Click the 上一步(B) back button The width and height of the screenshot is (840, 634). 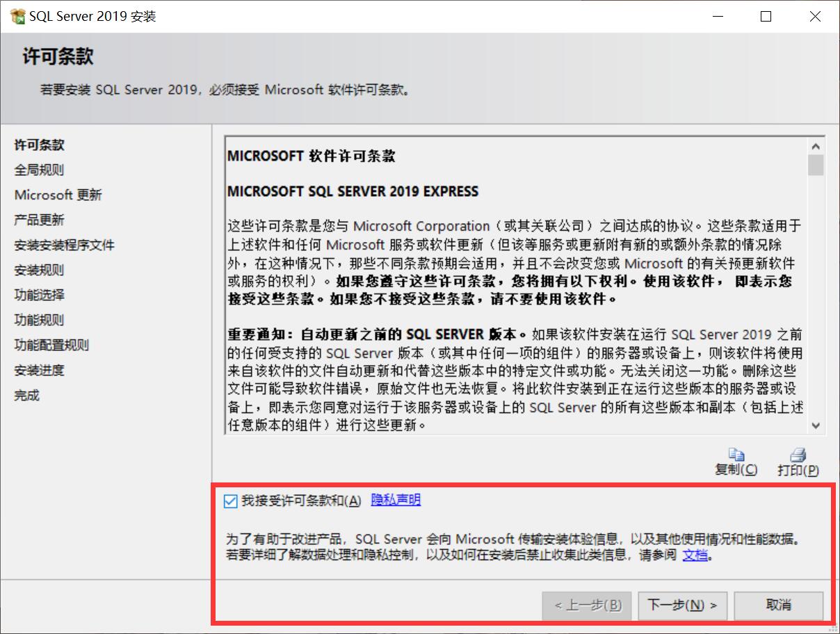[588, 605]
